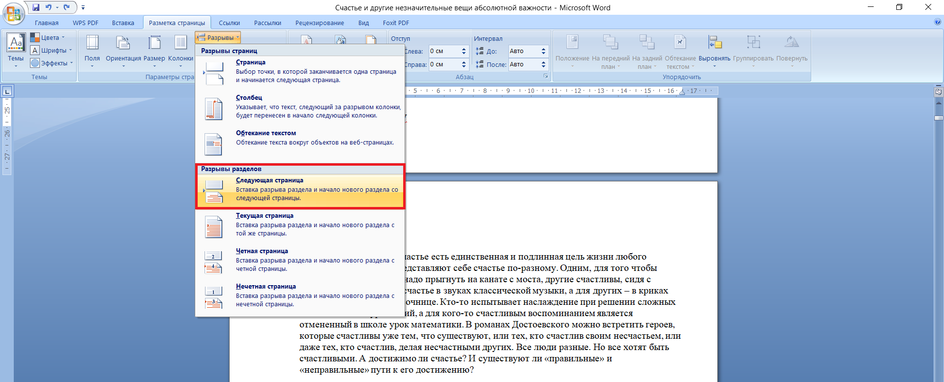Image resolution: width=944 pixels, height=382 pixels.
Task: Open the Поля margins menu
Action: pyautogui.click(x=92, y=51)
